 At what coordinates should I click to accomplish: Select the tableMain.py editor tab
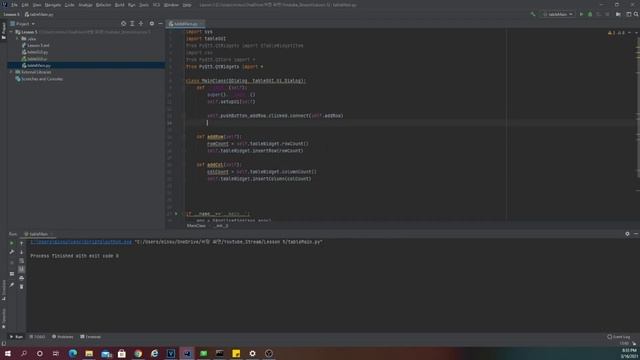point(186,24)
